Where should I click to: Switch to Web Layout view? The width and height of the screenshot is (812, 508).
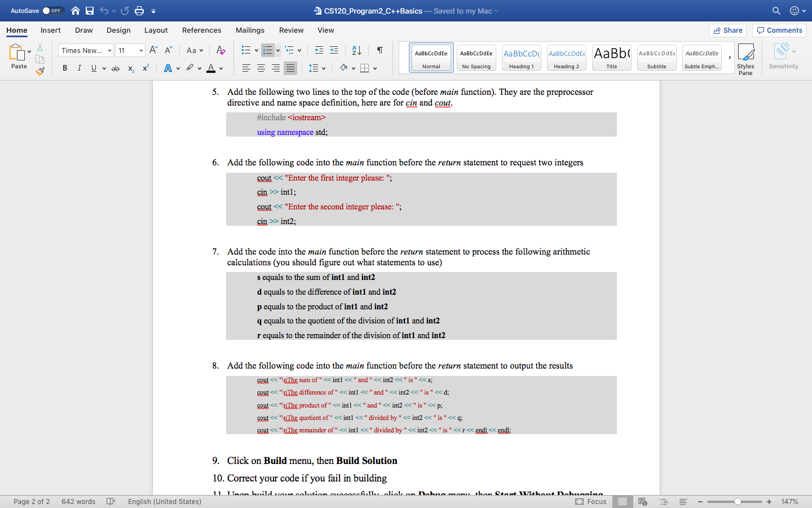642,501
